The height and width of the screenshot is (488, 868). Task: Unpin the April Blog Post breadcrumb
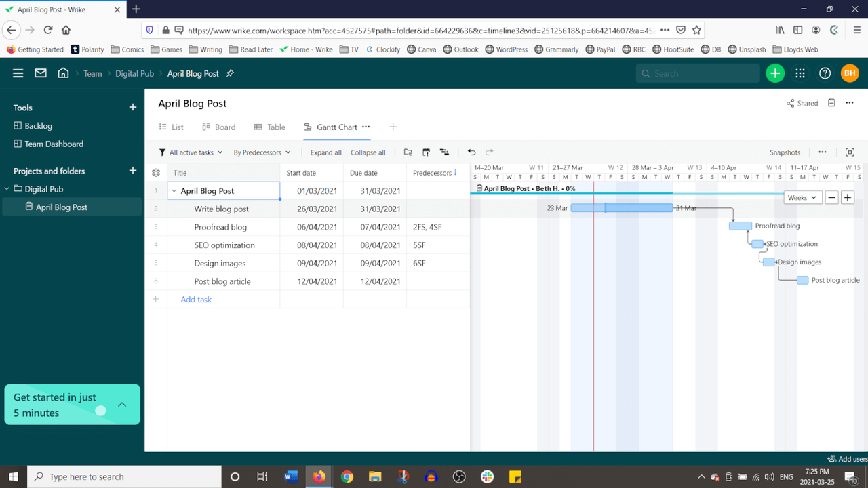click(x=230, y=73)
